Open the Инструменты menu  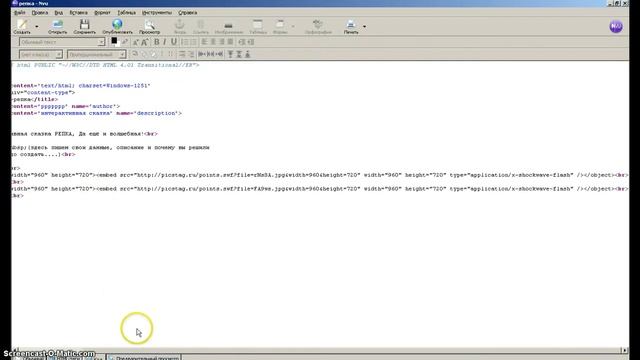(x=157, y=13)
